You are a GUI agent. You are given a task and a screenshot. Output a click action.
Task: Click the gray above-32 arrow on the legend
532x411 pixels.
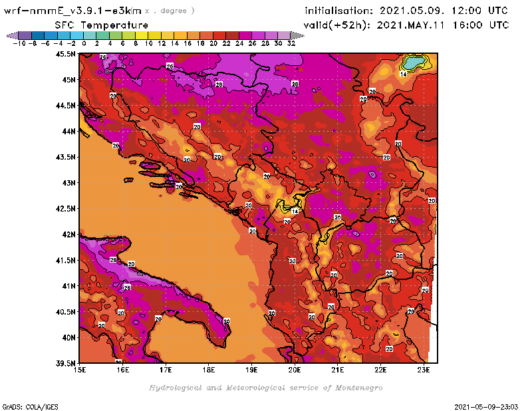pos(297,35)
